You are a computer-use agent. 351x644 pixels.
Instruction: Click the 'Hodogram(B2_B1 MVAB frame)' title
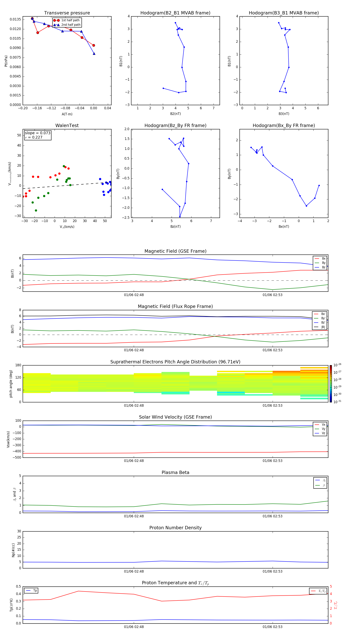(x=175, y=13)
